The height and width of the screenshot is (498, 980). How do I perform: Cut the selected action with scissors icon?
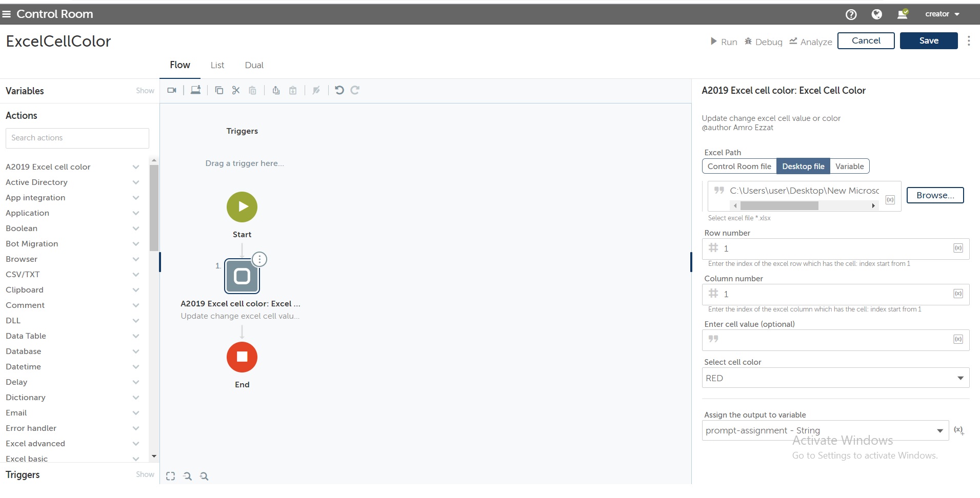pos(236,90)
